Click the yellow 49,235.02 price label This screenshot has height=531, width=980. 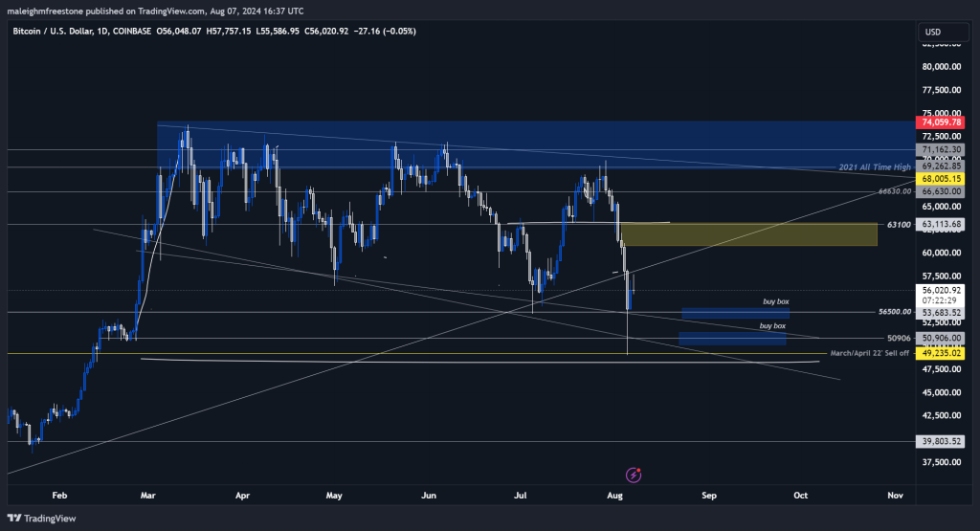tap(940, 353)
